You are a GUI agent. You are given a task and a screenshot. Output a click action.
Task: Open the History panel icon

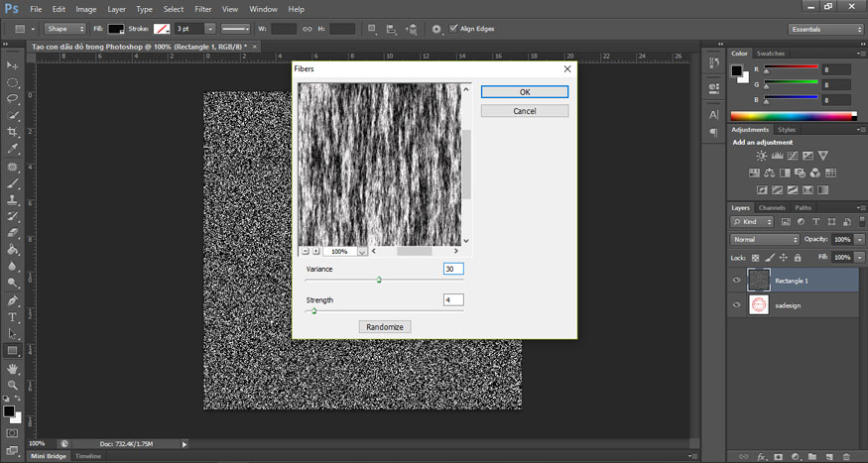click(x=713, y=62)
